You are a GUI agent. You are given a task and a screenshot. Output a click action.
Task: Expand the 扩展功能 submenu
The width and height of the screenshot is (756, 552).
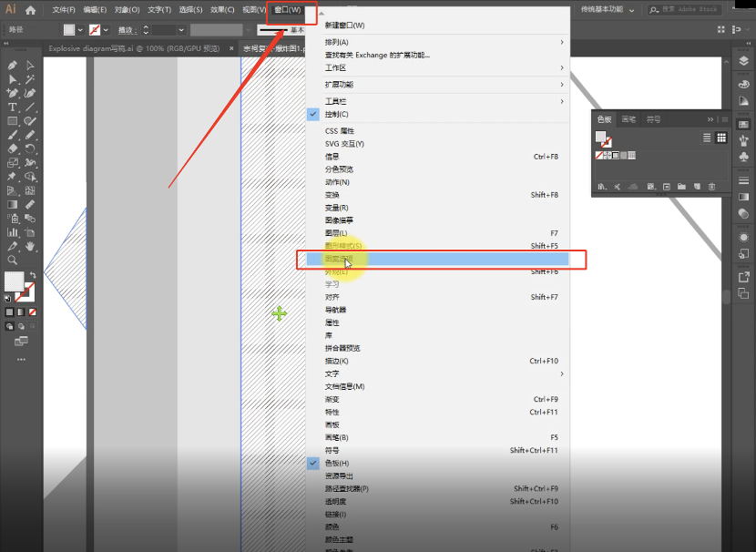pyautogui.click(x=438, y=85)
